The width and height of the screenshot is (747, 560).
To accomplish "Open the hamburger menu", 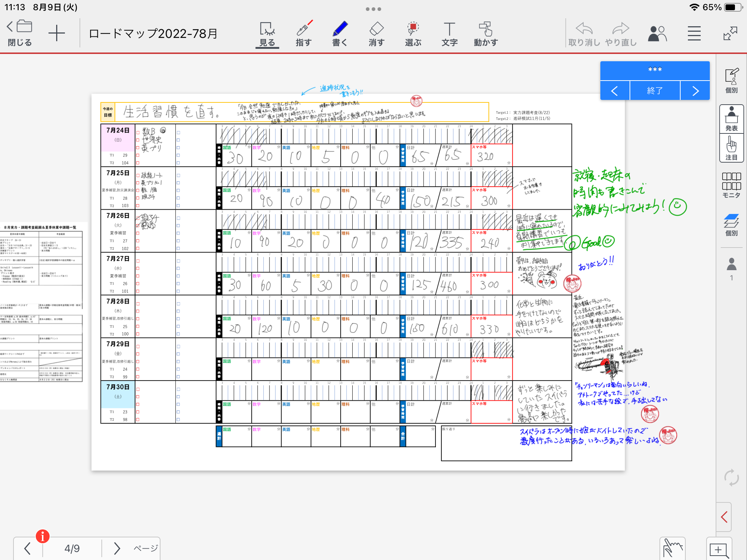I will (694, 34).
